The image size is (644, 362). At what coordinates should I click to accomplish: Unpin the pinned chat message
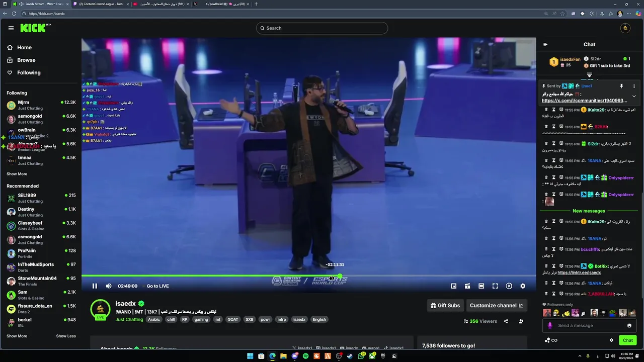tap(621, 86)
